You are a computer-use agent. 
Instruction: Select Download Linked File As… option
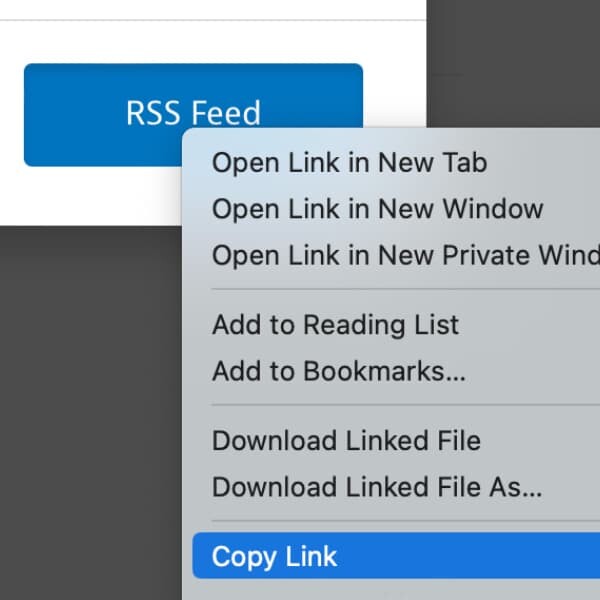(376, 487)
